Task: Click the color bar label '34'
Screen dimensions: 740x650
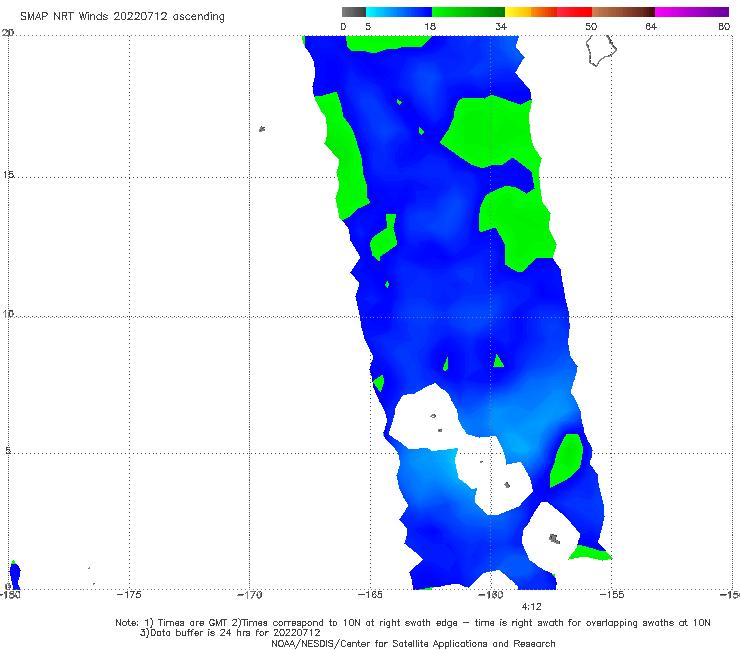Action: [501, 26]
